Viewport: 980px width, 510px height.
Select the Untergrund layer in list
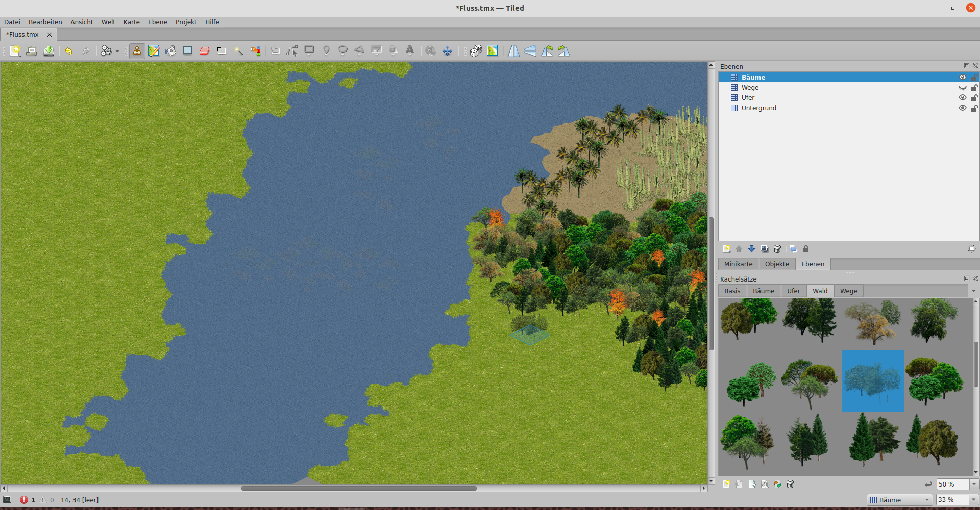(758, 108)
